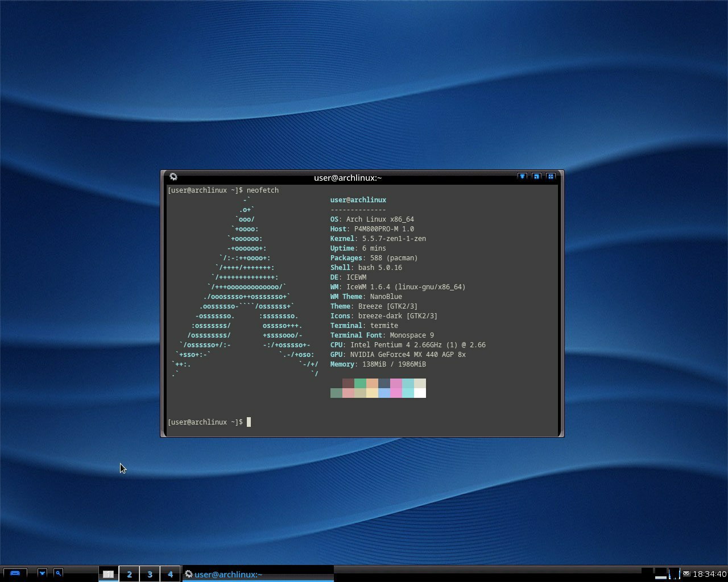Click the 18:34:40 clock
This screenshot has width=728, height=582.
point(710,574)
